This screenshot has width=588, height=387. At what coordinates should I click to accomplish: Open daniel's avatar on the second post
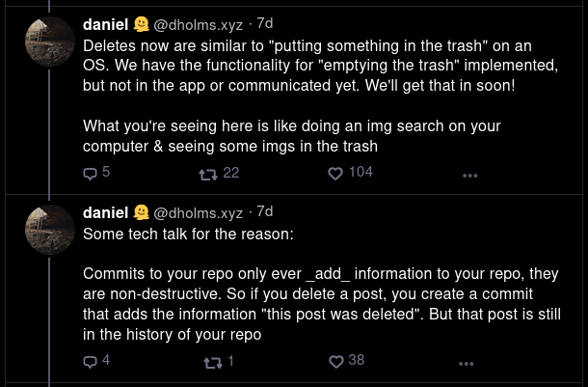pos(49,230)
